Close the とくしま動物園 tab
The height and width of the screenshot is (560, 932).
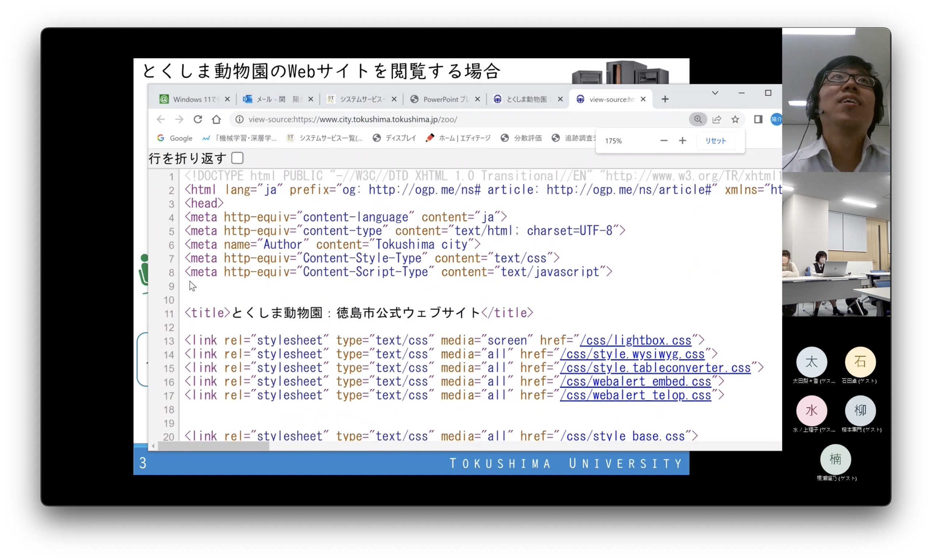pyautogui.click(x=560, y=99)
